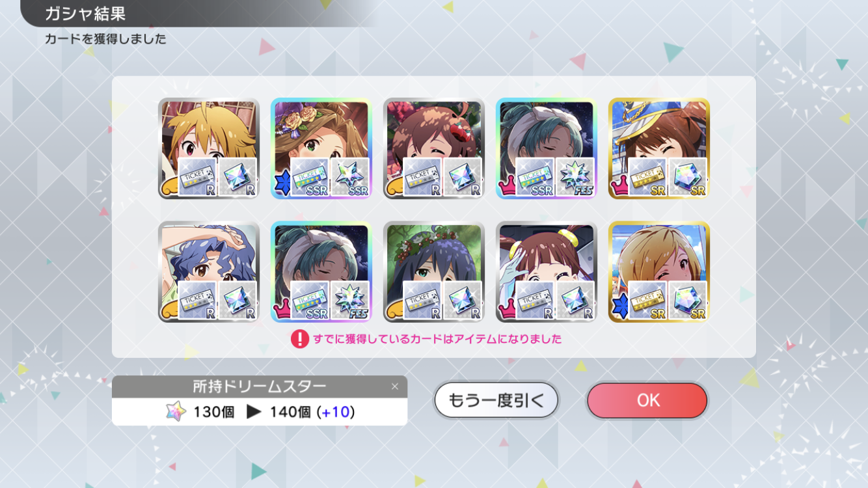Viewport: 868px width, 488px height.
Task: Select the twin-tail saluting R card
Action: click(x=547, y=272)
